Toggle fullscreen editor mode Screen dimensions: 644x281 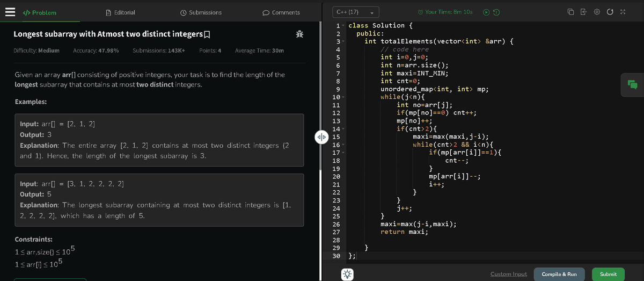(623, 12)
